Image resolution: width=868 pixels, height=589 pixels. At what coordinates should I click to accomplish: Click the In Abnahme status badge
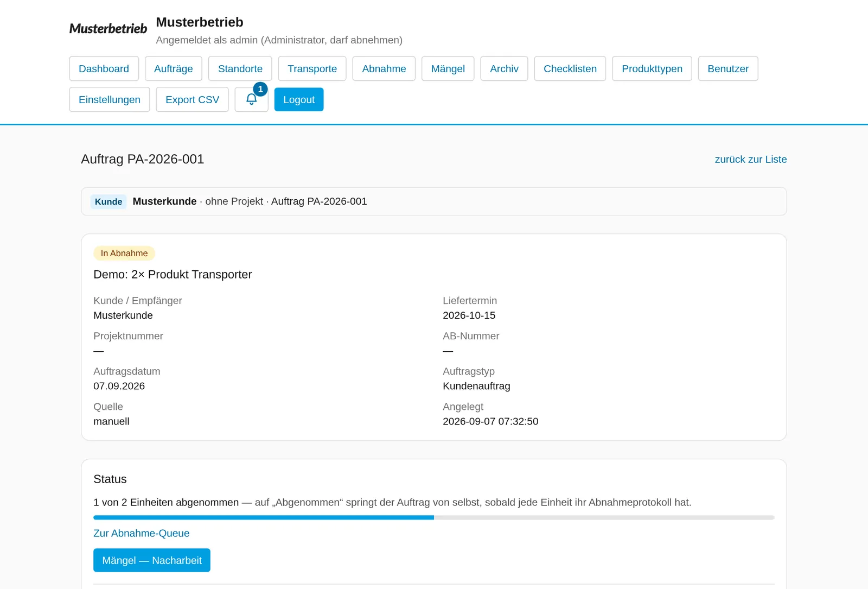click(x=124, y=254)
